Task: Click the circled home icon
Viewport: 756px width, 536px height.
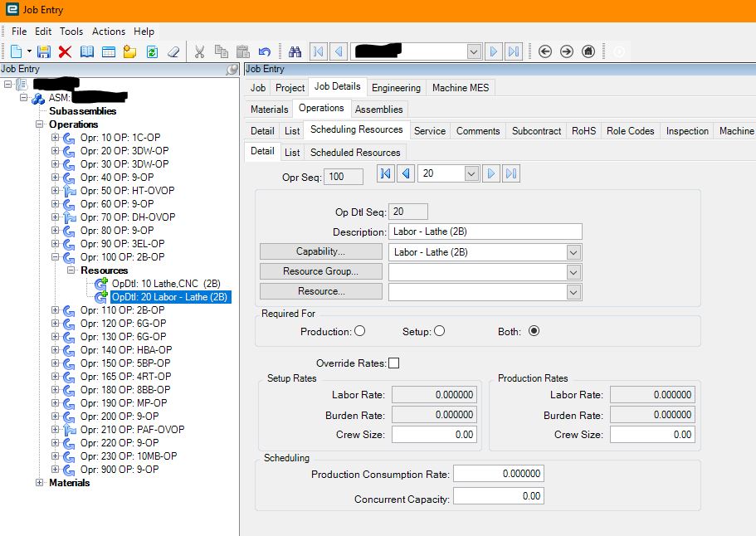Action: 588,51
